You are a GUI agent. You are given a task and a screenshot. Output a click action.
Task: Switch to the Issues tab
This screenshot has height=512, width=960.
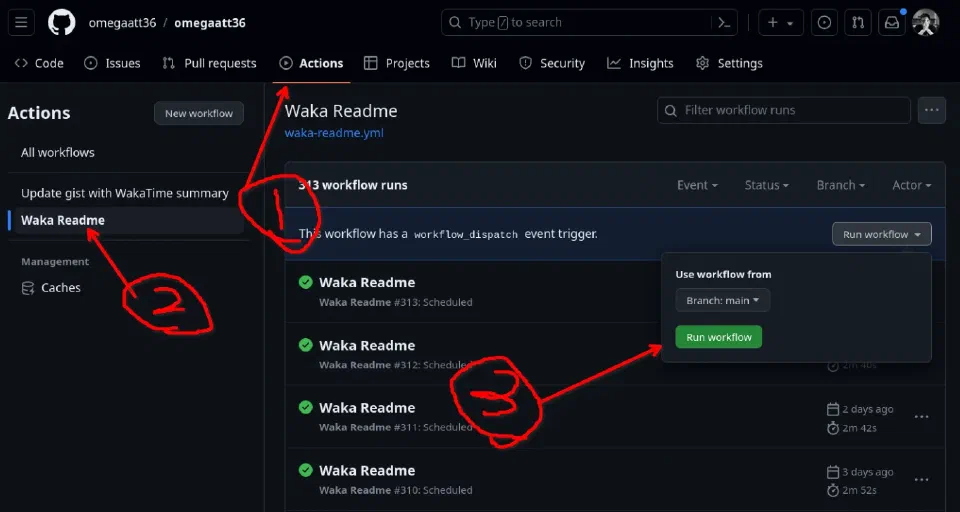click(112, 63)
